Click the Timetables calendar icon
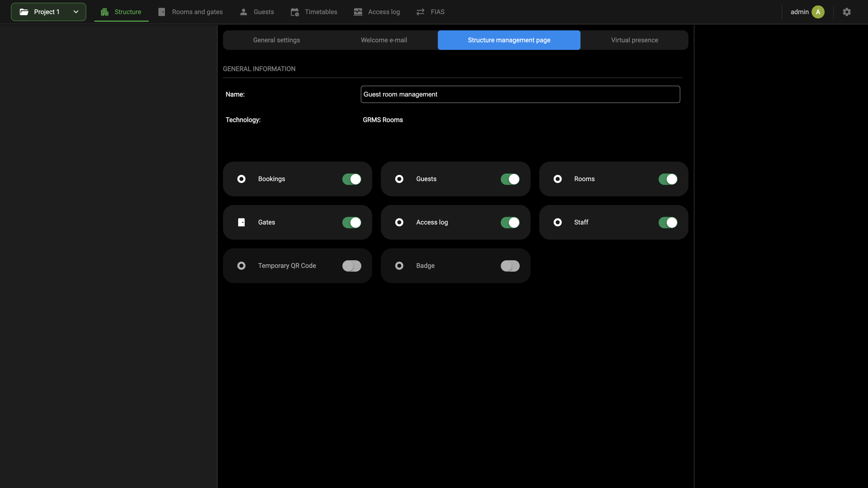 pyautogui.click(x=295, y=12)
